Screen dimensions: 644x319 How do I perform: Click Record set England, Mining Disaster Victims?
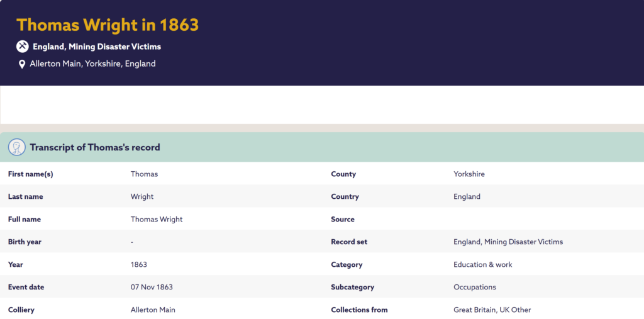[x=508, y=242]
